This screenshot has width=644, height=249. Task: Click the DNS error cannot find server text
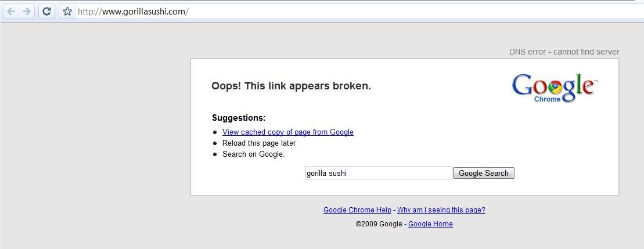pos(564,52)
